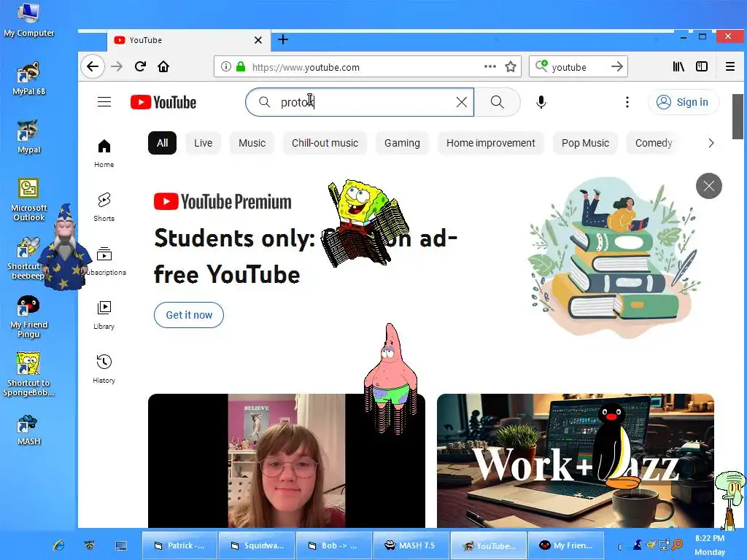747x560 pixels.
Task: Launch Internet Explorer from quick launch
Action: click(58, 545)
